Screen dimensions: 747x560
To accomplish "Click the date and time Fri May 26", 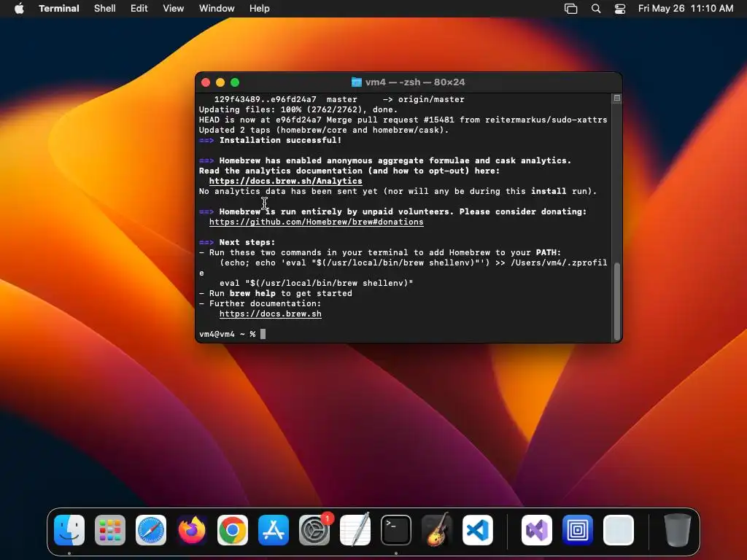I will coord(686,8).
